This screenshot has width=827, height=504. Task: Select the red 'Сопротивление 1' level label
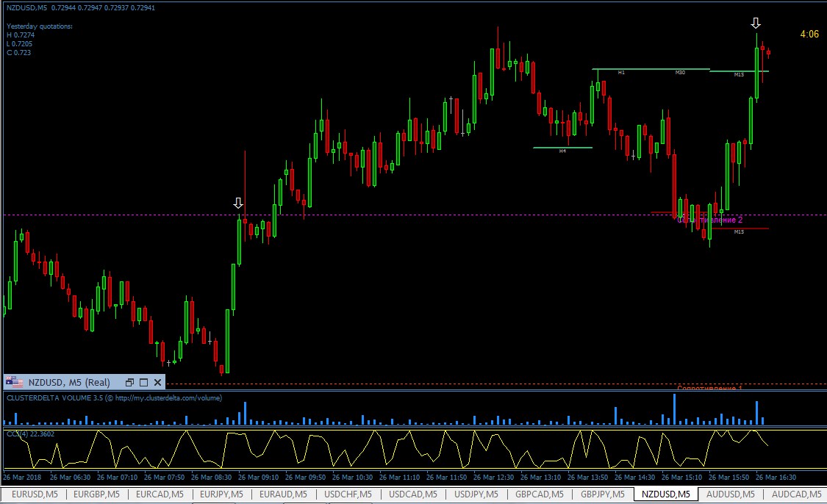tap(710, 387)
